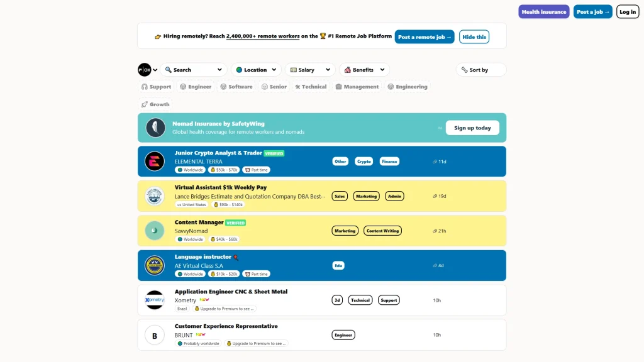Expand the Benefits dropdown
Screen dimensions: 644x362
[364, 70]
